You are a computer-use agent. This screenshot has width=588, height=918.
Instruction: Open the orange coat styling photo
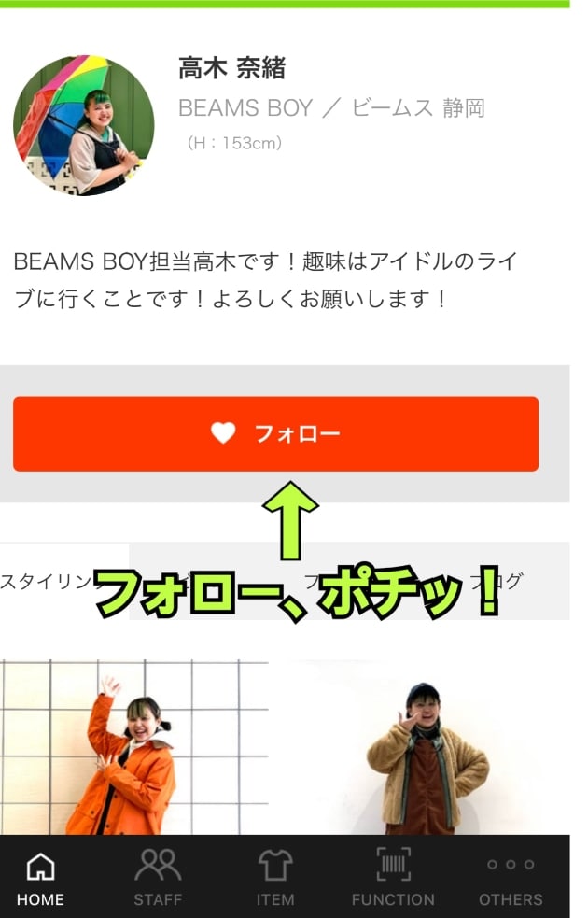click(x=134, y=747)
